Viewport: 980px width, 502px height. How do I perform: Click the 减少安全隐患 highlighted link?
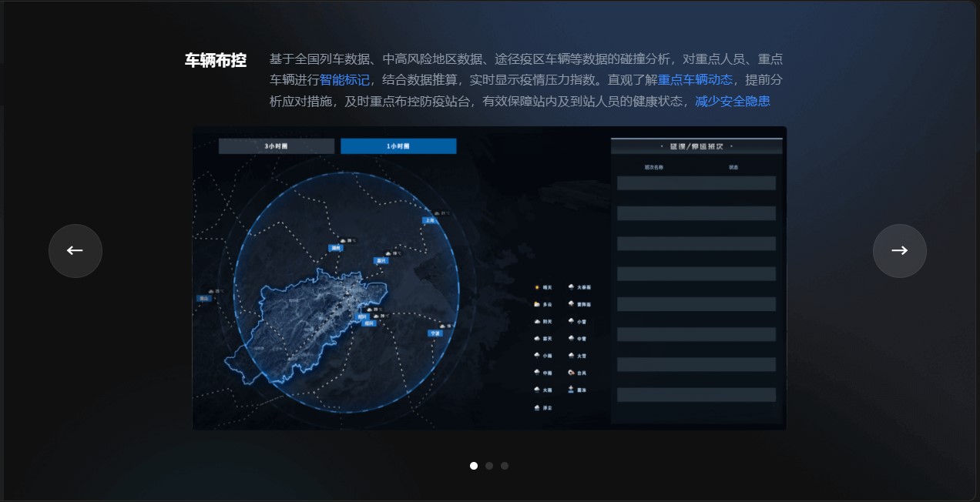(732, 102)
